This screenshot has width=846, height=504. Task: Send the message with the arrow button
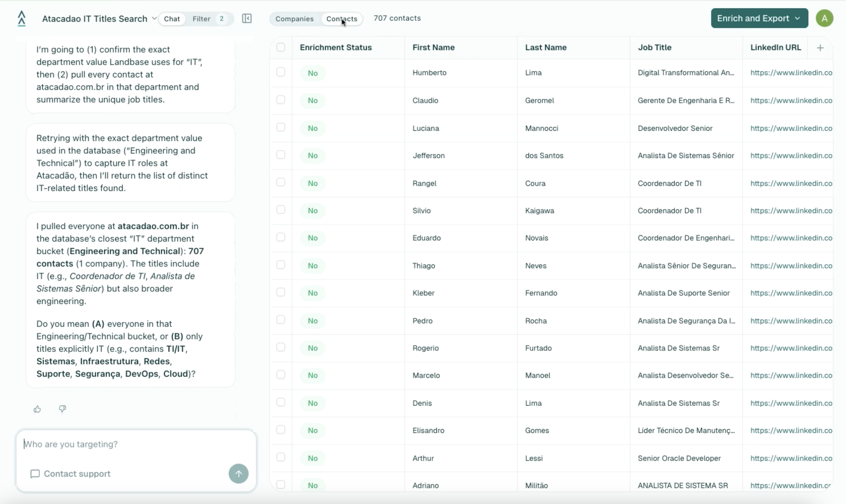pos(238,473)
